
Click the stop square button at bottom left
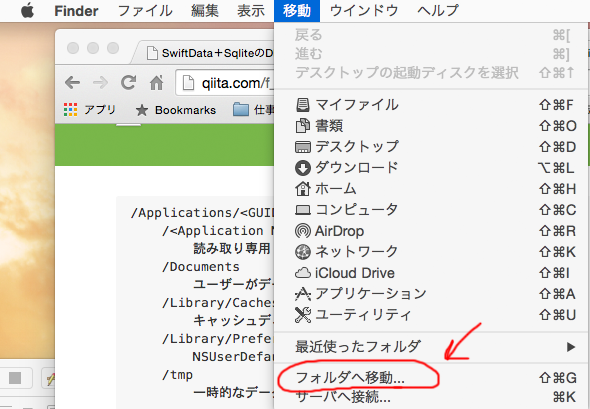(15, 378)
